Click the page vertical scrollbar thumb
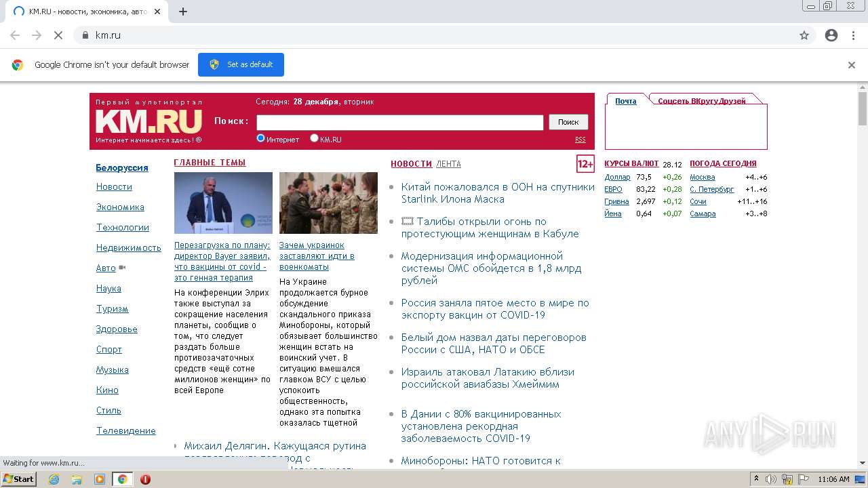Screen dimensions: 868x488 [x=862, y=108]
